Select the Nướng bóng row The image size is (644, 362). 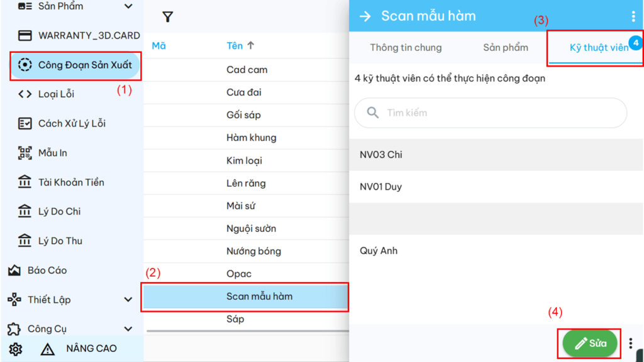pyautogui.click(x=253, y=251)
